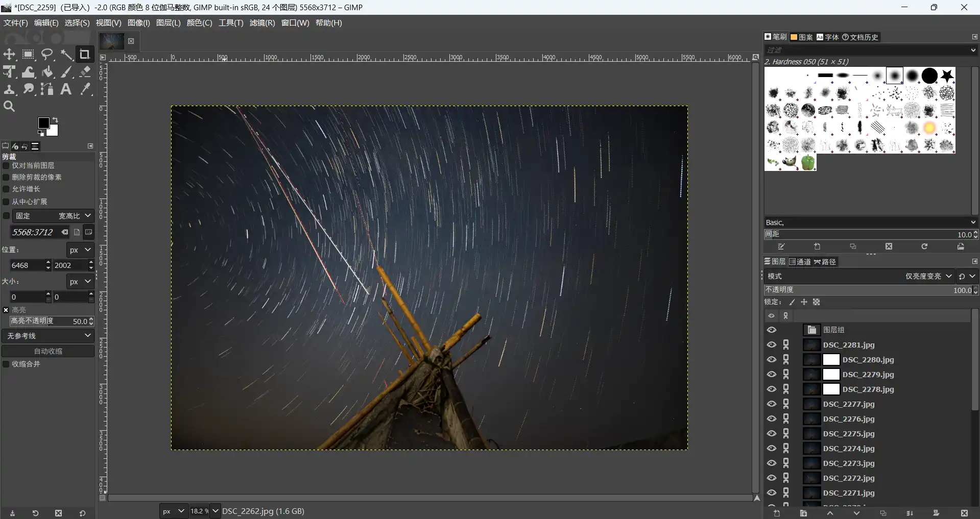Activate the Zoom magnifier tool

(x=9, y=106)
